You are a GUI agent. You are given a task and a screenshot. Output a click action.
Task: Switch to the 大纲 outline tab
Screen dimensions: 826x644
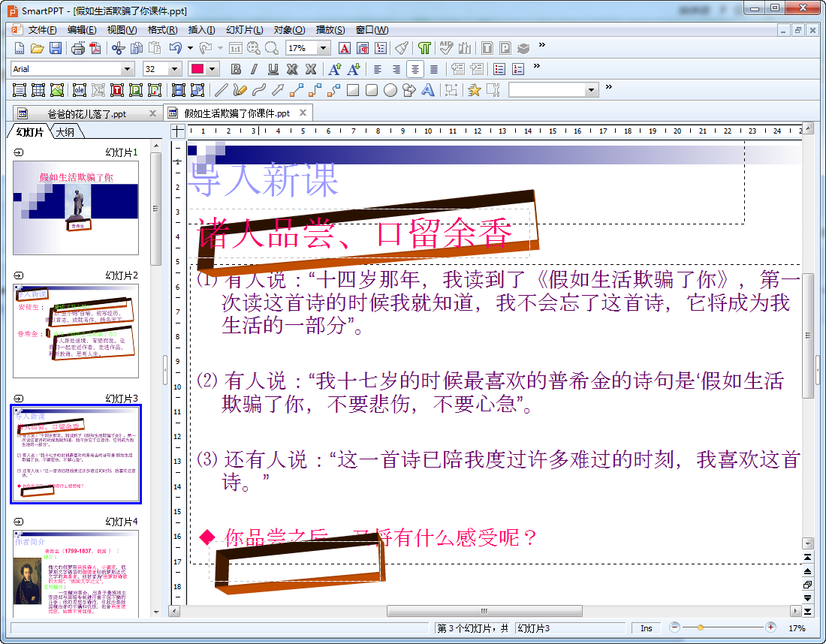[x=65, y=132]
